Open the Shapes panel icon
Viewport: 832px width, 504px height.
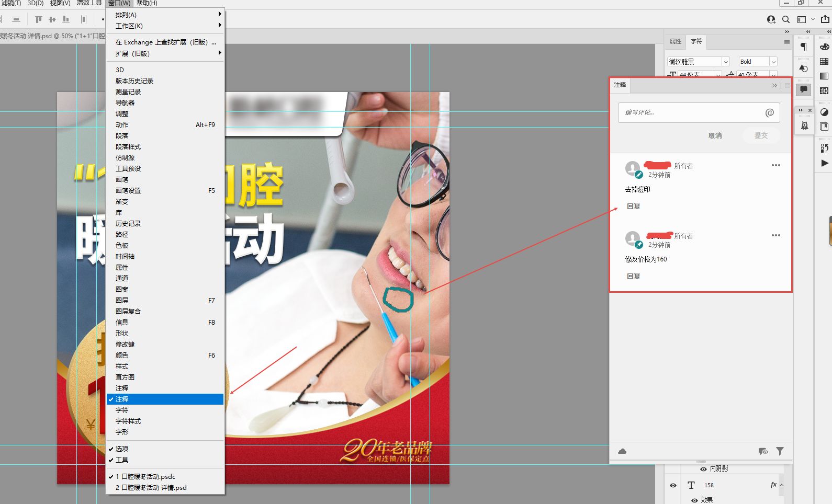pos(804,68)
